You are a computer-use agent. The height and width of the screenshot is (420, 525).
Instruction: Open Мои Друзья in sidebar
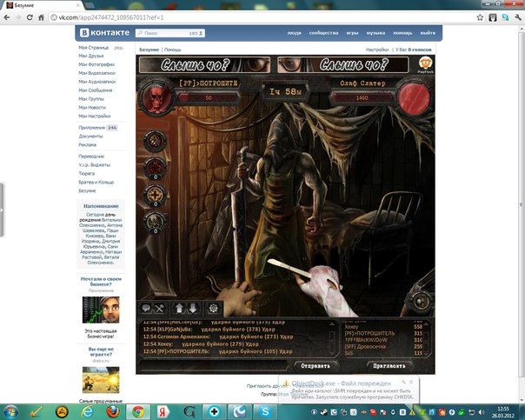(x=91, y=56)
